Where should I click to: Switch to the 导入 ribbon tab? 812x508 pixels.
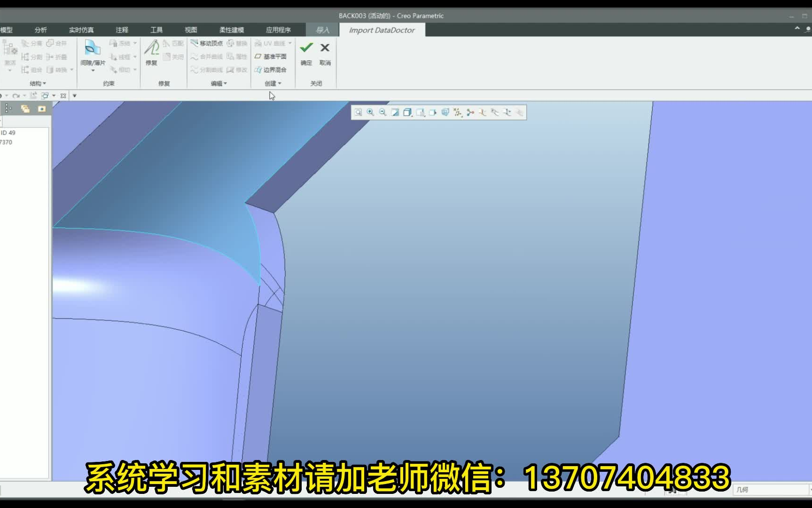tap(322, 30)
